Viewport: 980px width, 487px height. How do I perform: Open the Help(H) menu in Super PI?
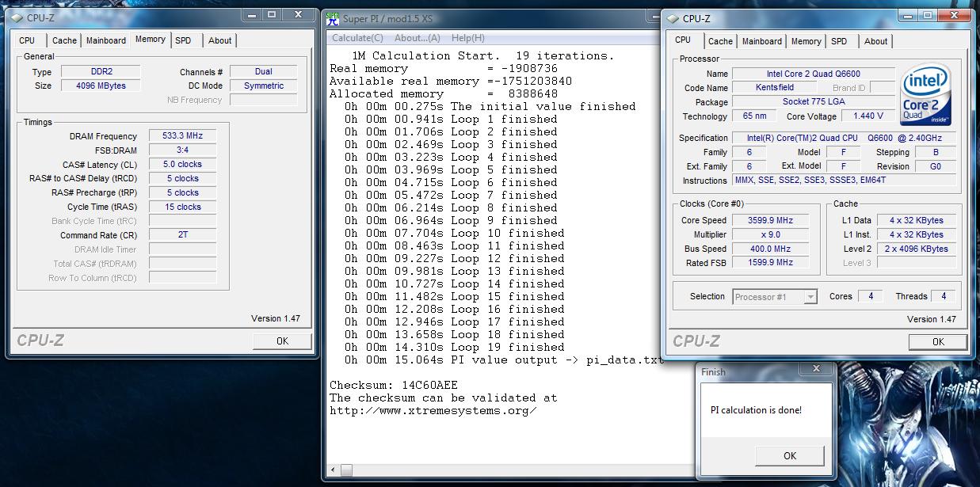point(468,38)
